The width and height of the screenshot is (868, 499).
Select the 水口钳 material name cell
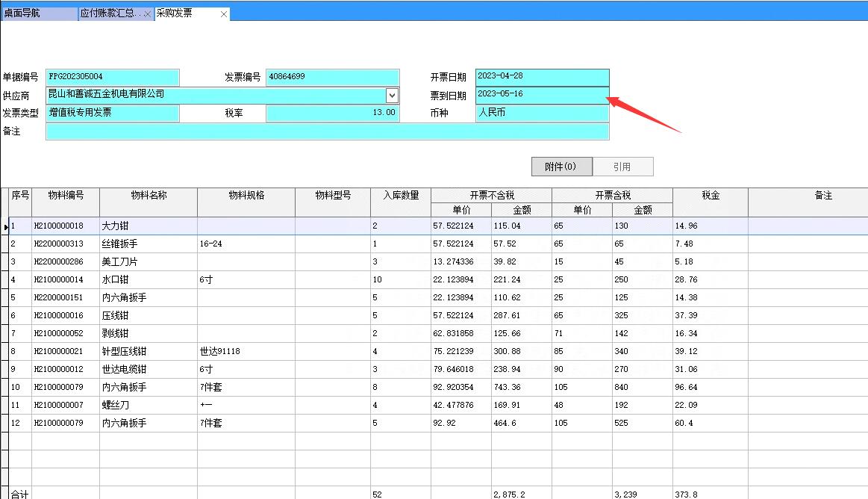[x=148, y=279]
